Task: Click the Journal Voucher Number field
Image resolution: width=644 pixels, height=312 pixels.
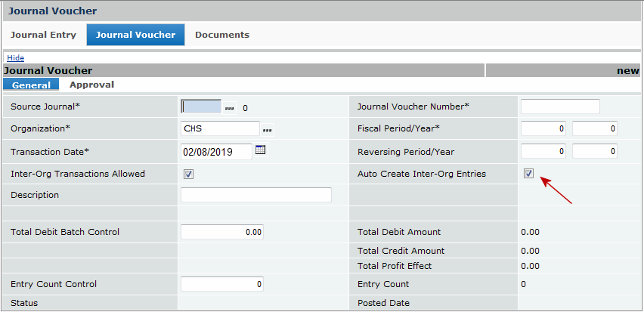Action: coord(559,107)
